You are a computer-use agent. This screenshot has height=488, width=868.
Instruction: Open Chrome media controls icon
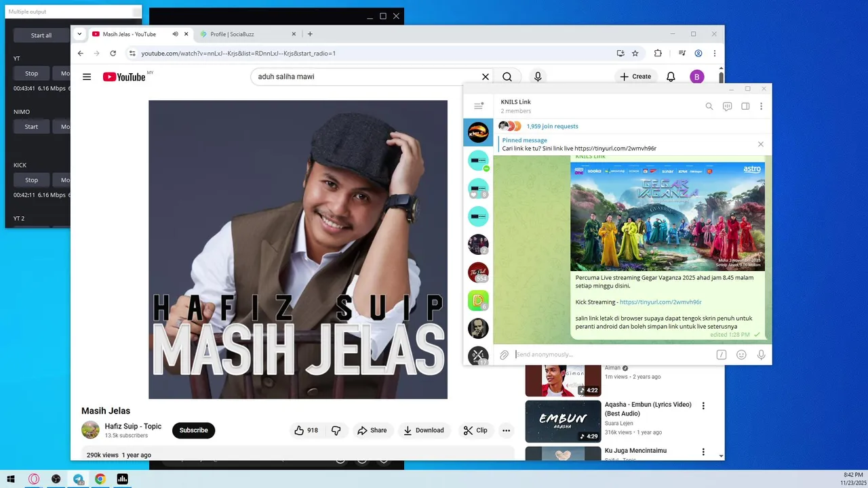point(682,53)
